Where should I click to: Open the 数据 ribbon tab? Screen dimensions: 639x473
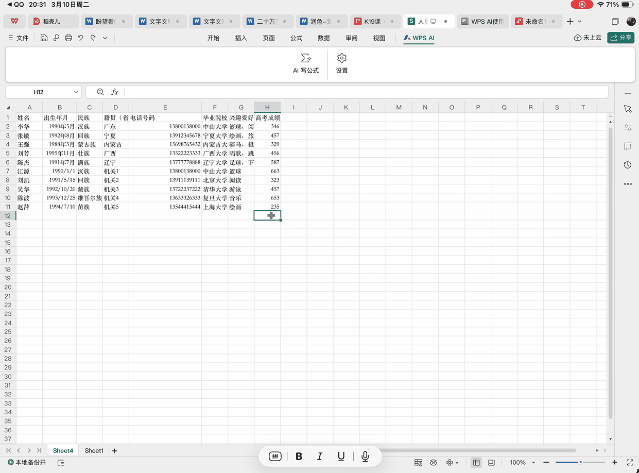(323, 37)
